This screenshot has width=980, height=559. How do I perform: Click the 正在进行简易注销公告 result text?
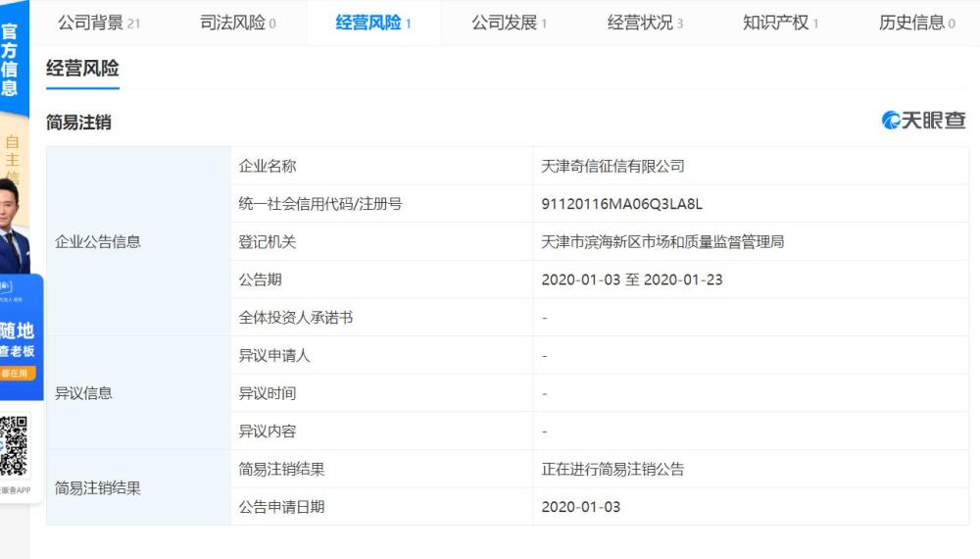point(612,470)
